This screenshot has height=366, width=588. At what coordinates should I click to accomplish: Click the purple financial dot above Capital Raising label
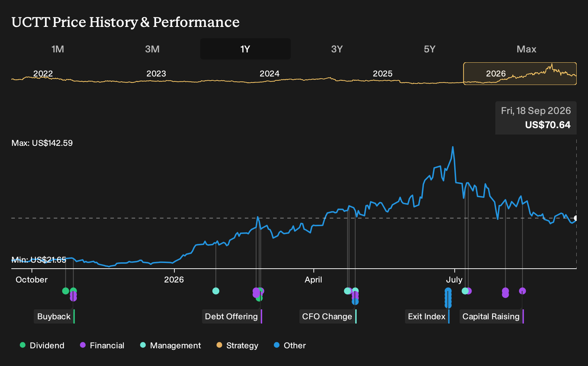[x=522, y=291]
